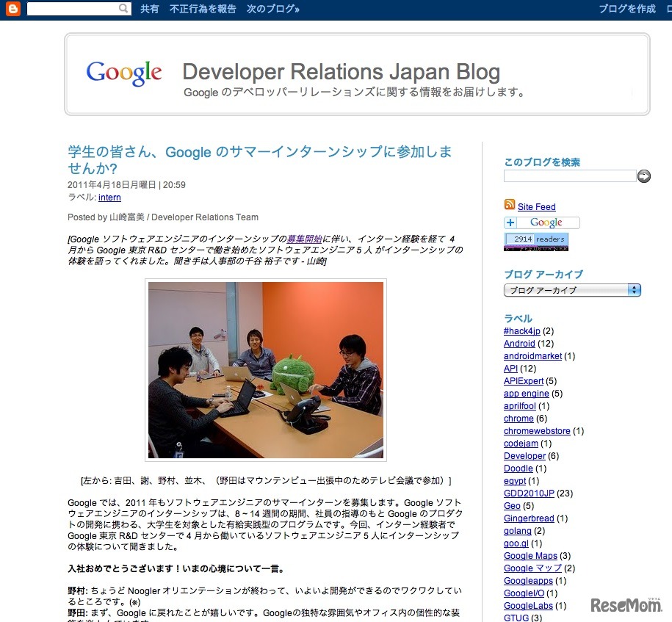Click the intern team photo in the post
This screenshot has width=672, height=622.
[x=265, y=370]
